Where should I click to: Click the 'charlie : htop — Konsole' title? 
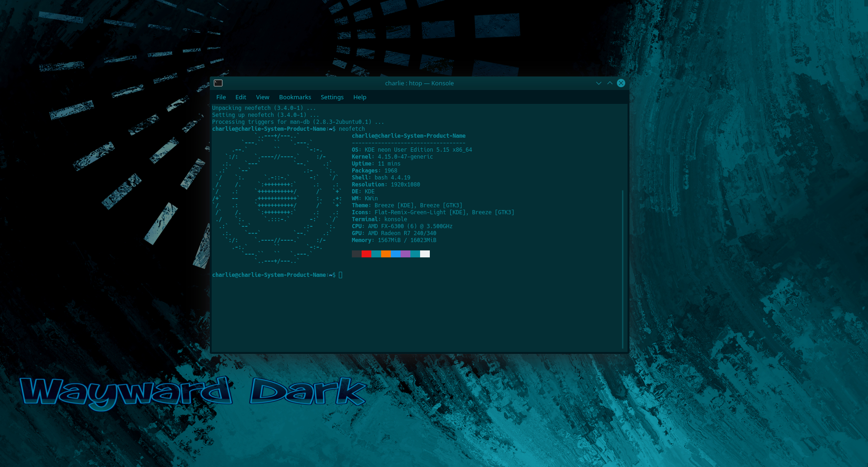click(x=419, y=83)
